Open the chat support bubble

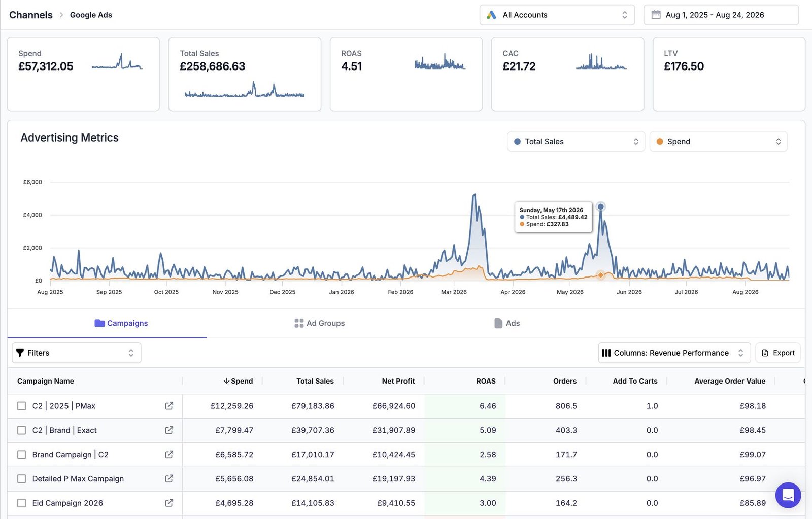tap(788, 495)
